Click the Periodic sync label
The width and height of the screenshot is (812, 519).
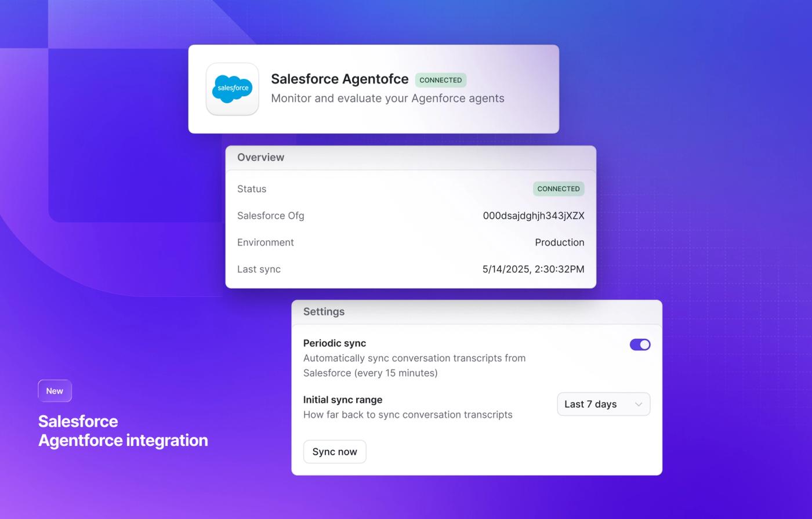(x=335, y=343)
